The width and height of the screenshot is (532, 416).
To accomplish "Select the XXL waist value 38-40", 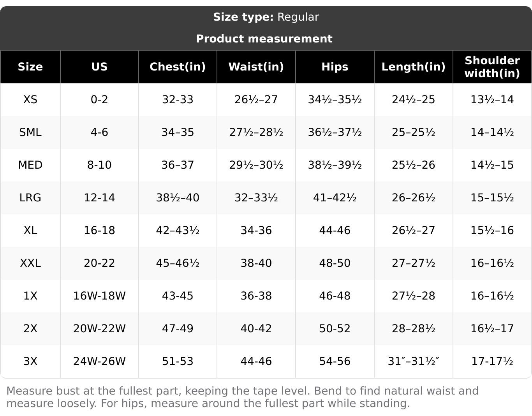I will click(x=256, y=263).
